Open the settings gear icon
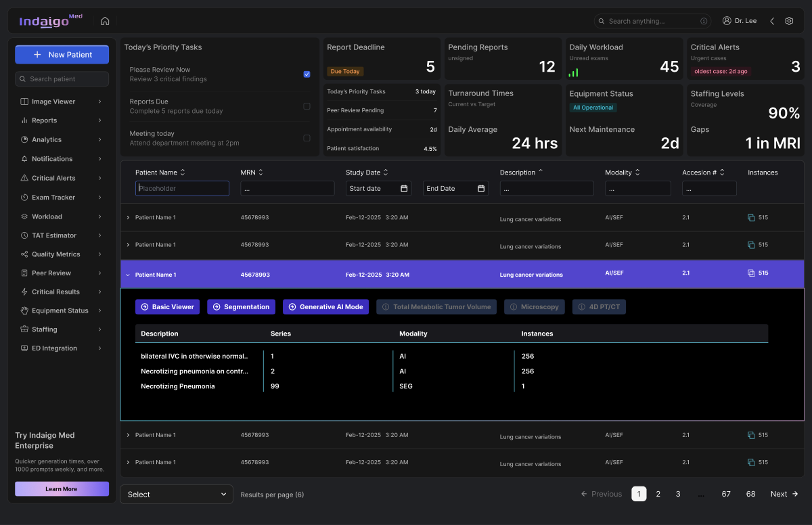This screenshot has width=812, height=525. [789, 21]
